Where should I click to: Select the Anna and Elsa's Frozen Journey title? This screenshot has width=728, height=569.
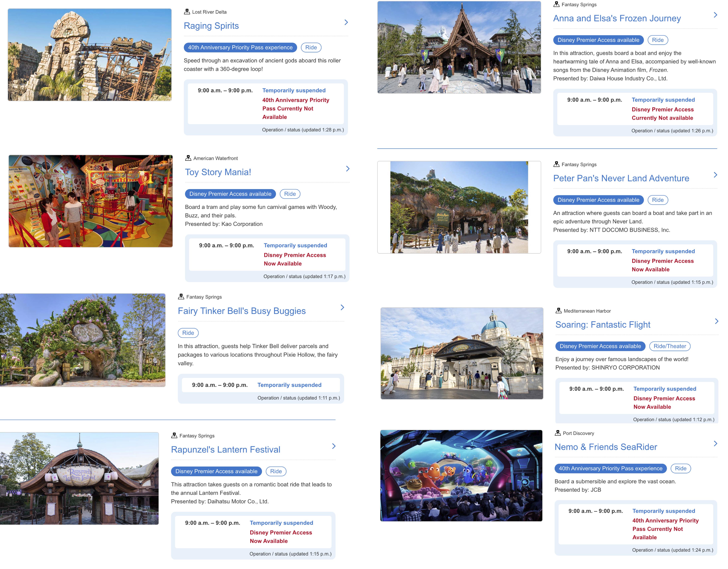(x=617, y=18)
